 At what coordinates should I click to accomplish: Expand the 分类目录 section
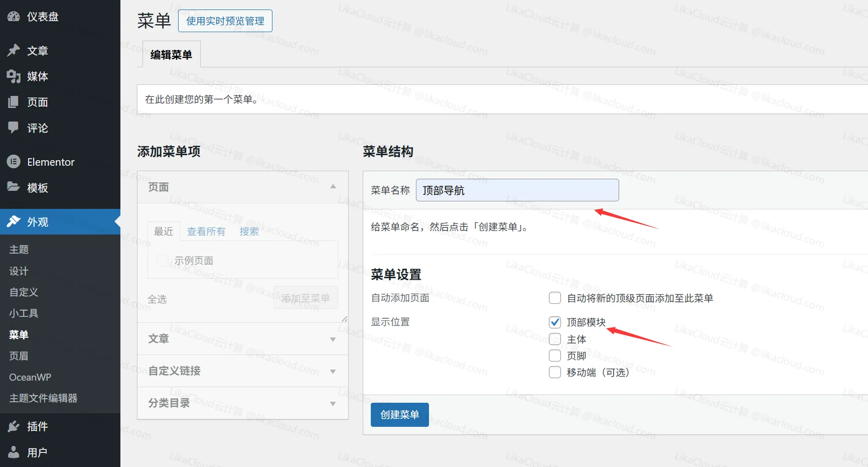coord(333,403)
